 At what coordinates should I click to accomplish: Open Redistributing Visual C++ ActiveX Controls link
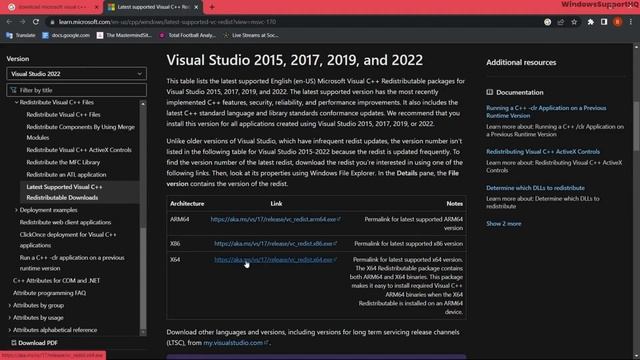[x=543, y=151]
